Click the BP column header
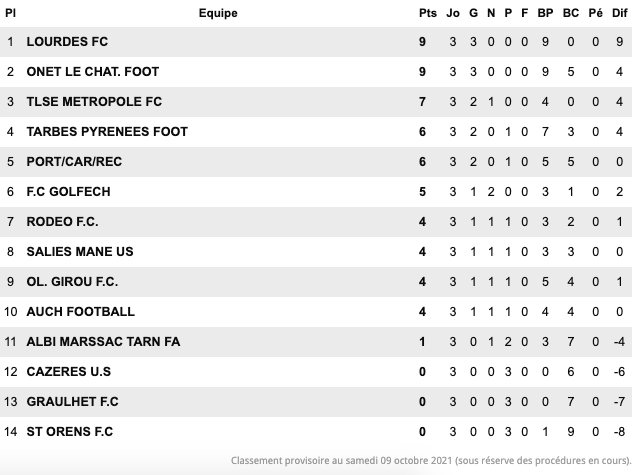Image resolution: width=637 pixels, height=475 pixels. [545, 13]
